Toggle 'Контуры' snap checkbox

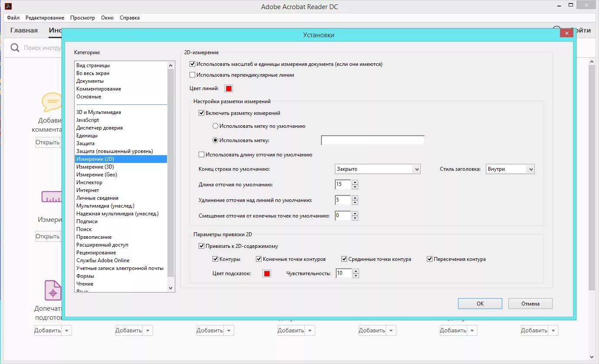[x=215, y=259]
